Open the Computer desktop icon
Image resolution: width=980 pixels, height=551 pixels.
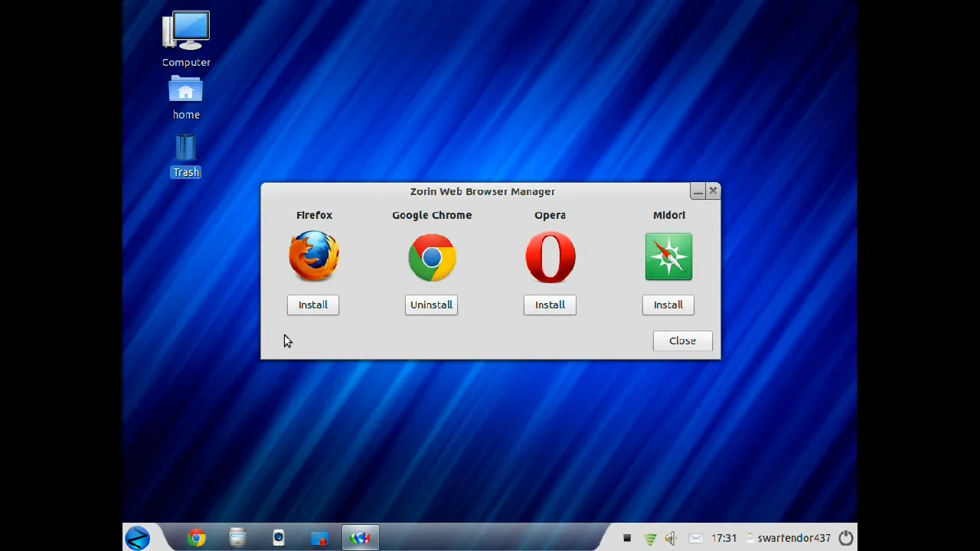click(186, 40)
